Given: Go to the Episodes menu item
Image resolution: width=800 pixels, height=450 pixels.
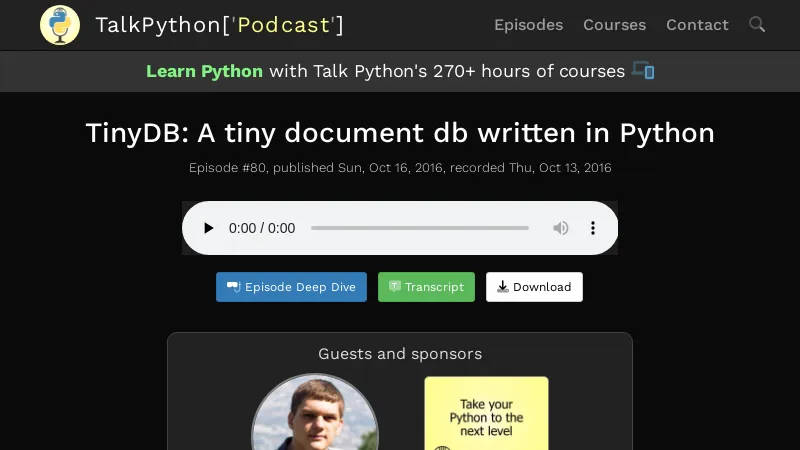Looking at the screenshot, I should pos(528,25).
